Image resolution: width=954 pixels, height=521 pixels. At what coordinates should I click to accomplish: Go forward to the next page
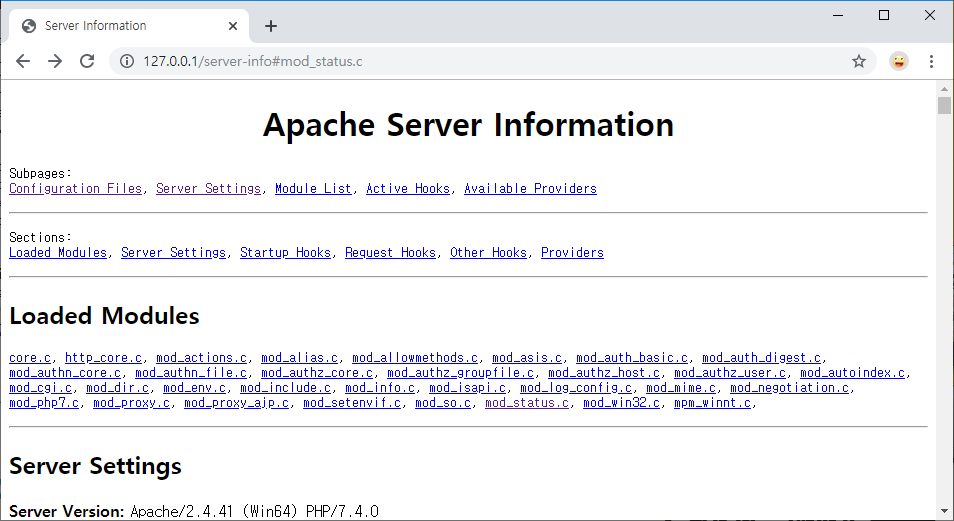tap(55, 61)
